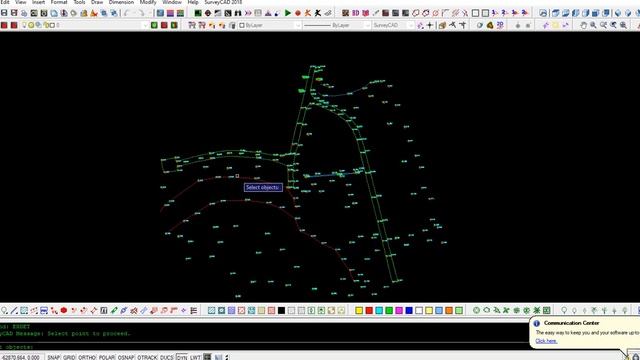Click the Save floppy disk icon

4,13
